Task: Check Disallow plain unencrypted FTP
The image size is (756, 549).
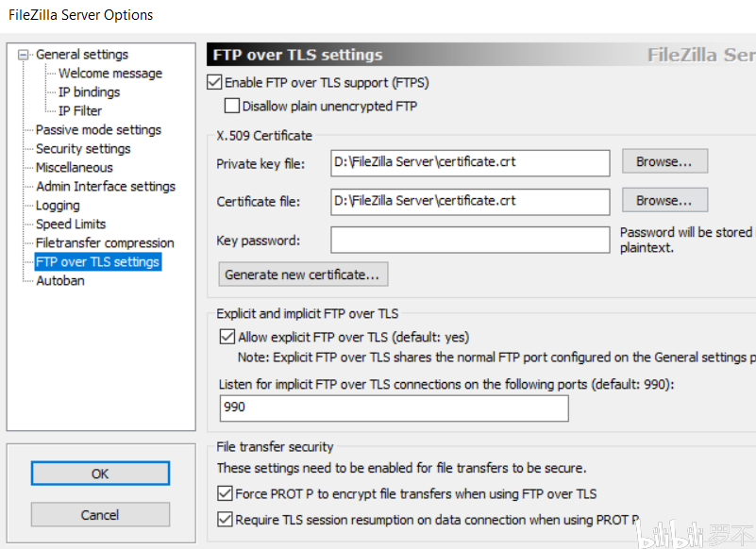Action: (x=232, y=107)
